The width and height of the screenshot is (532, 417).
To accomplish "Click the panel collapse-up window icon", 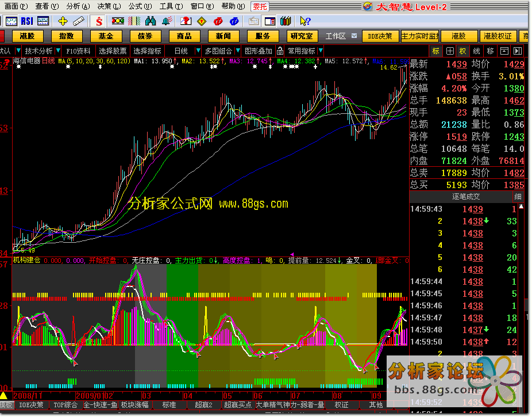I will coord(504,51).
